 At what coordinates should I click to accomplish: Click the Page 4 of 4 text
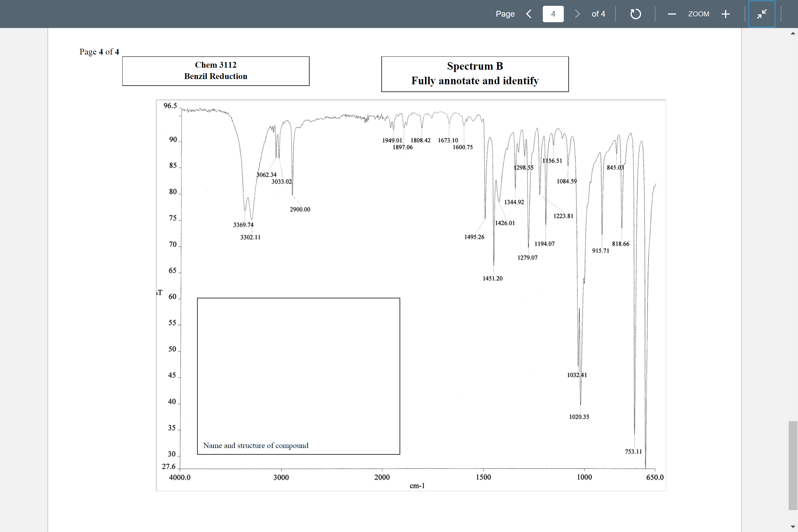coord(99,52)
